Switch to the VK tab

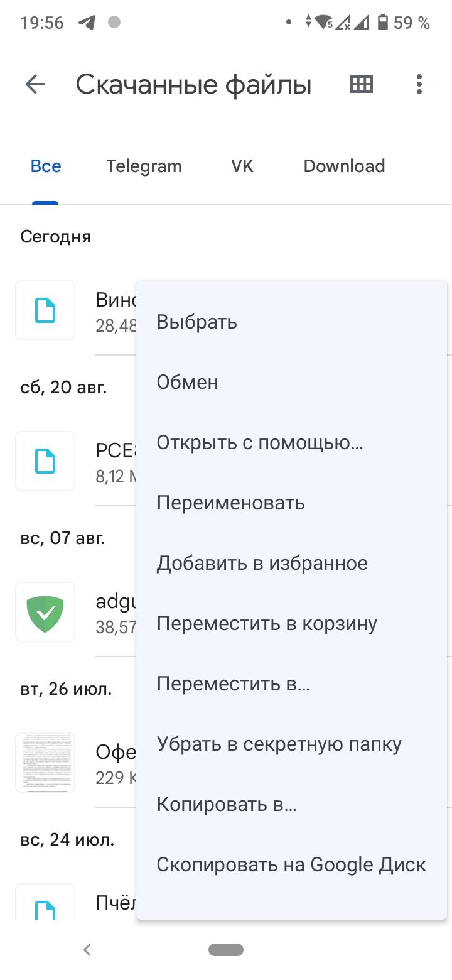[x=242, y=166]
